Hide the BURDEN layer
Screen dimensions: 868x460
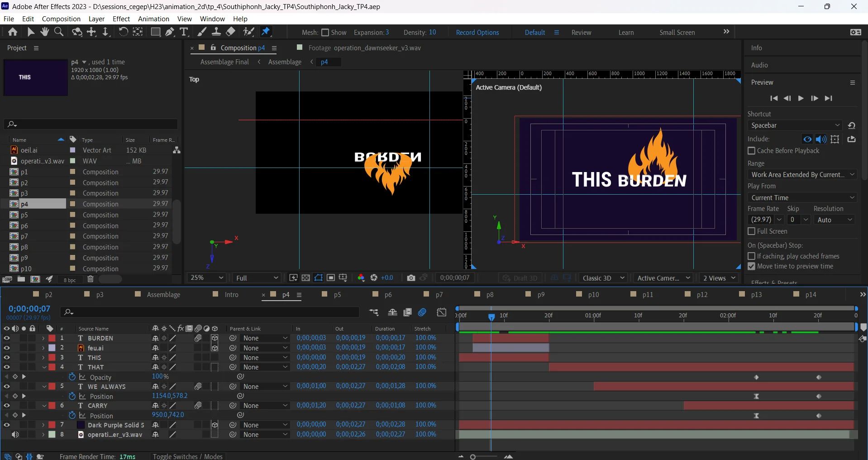click(7, 338)
